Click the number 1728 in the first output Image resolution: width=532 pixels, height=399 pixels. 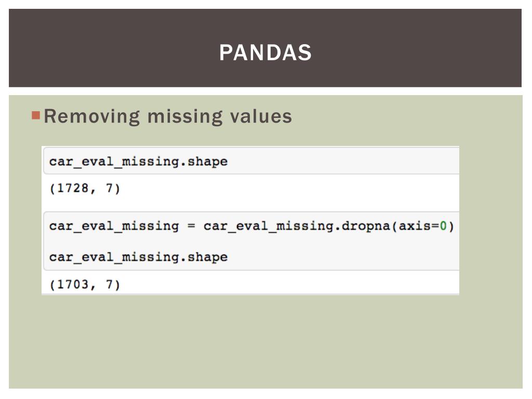73,188
